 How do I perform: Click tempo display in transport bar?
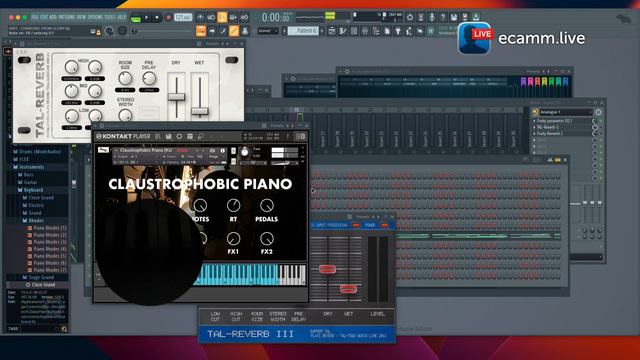tap(183, 18)
